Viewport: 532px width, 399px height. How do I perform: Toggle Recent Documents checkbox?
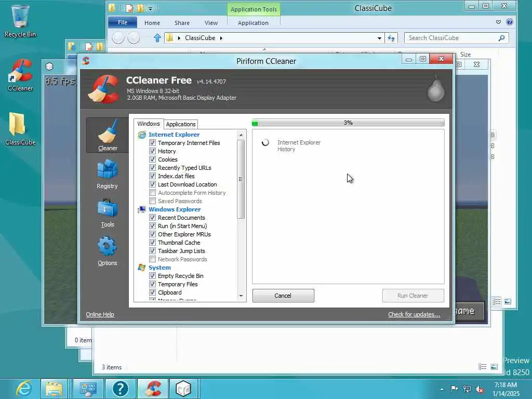click(x=153, y=218)
